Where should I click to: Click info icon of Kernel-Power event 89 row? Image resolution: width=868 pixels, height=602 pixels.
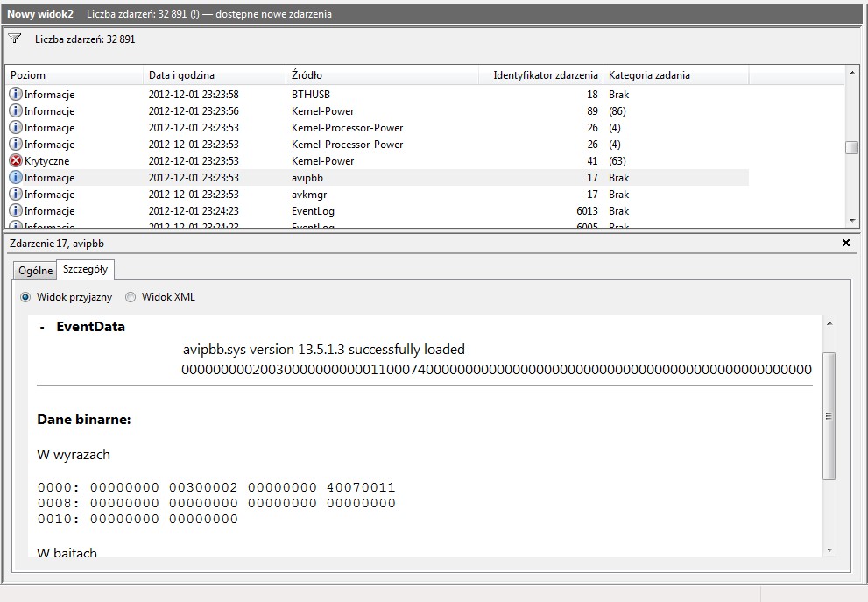point(16,110)
